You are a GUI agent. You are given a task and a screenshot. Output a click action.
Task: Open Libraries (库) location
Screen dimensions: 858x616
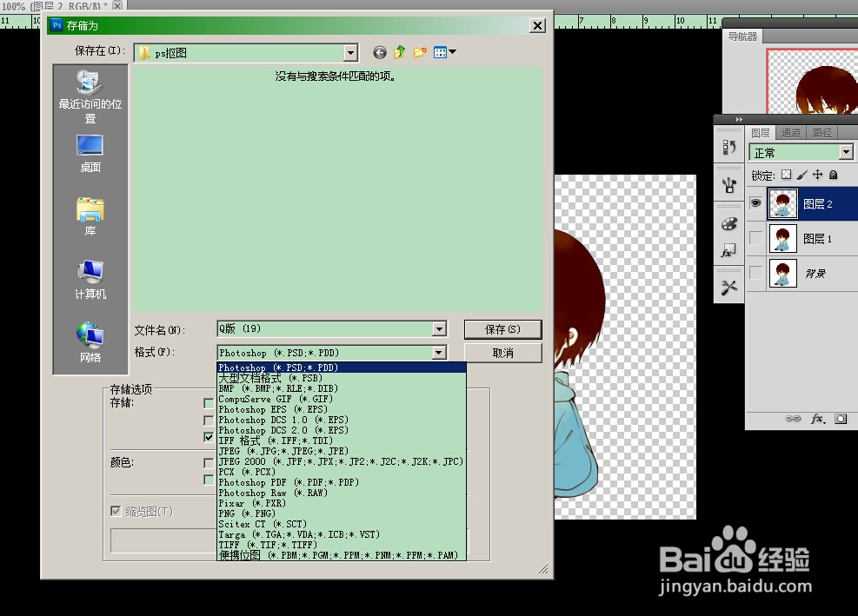click(90, 216)
